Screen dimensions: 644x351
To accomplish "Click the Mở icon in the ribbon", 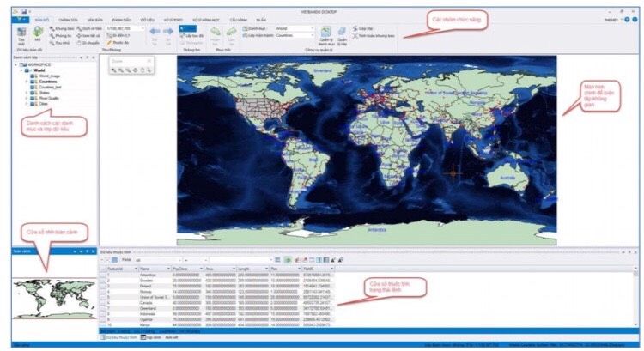I will (38, 33).
